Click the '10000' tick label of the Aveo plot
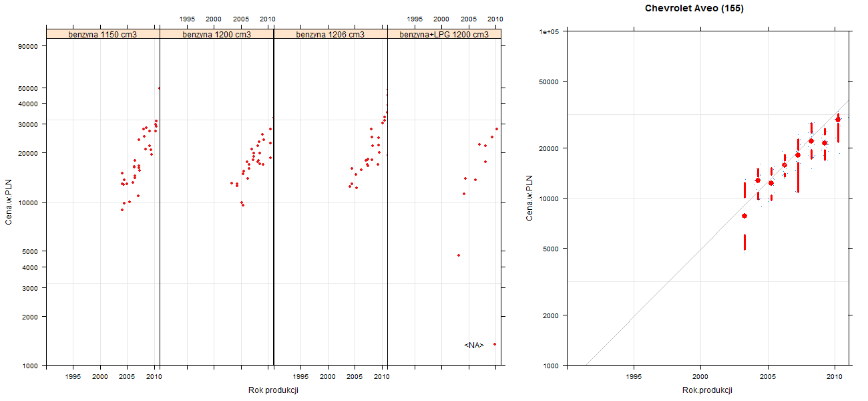868x401 pixels. tap(549, 198)
